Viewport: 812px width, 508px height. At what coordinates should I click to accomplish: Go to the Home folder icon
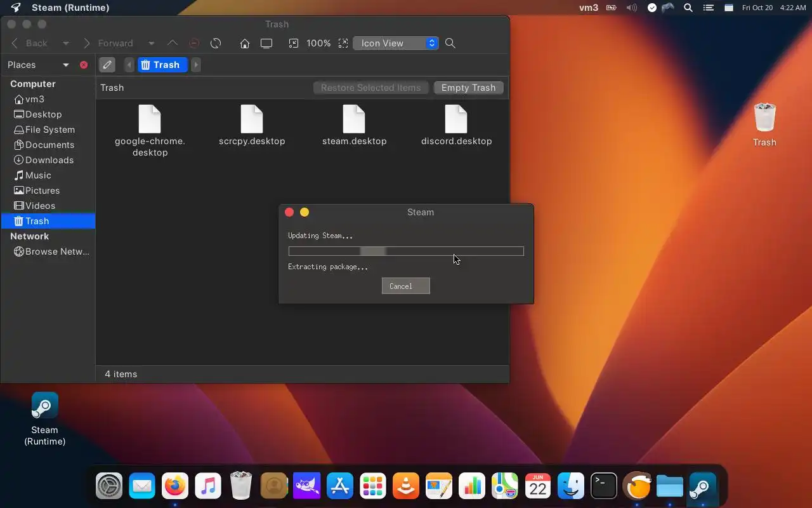pyautogui.click(x=245, y=43)
